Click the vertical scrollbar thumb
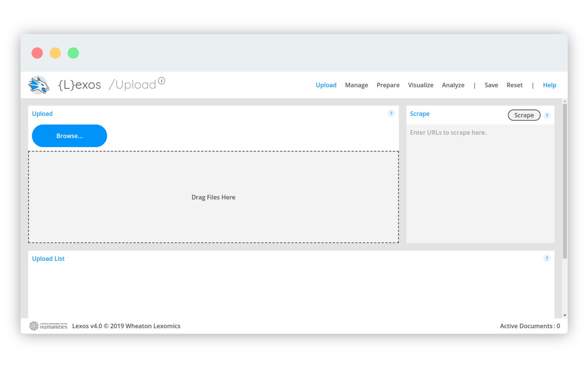 565,181
